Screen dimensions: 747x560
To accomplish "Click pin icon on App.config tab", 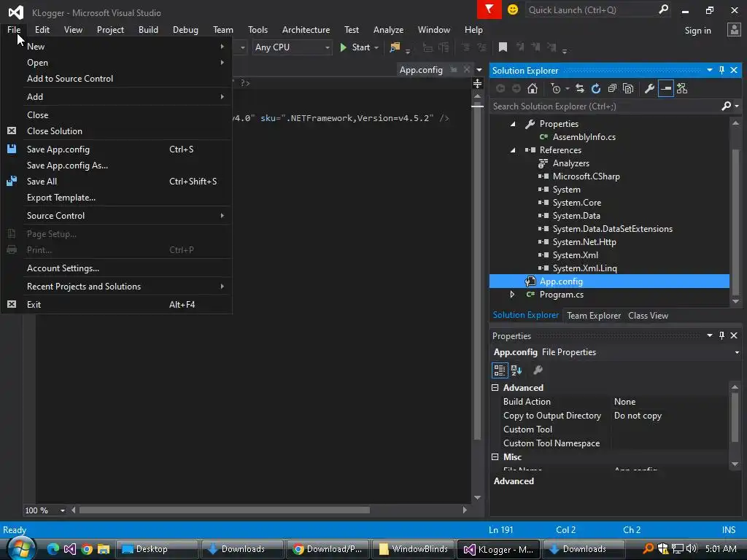I will click(454, 70).
